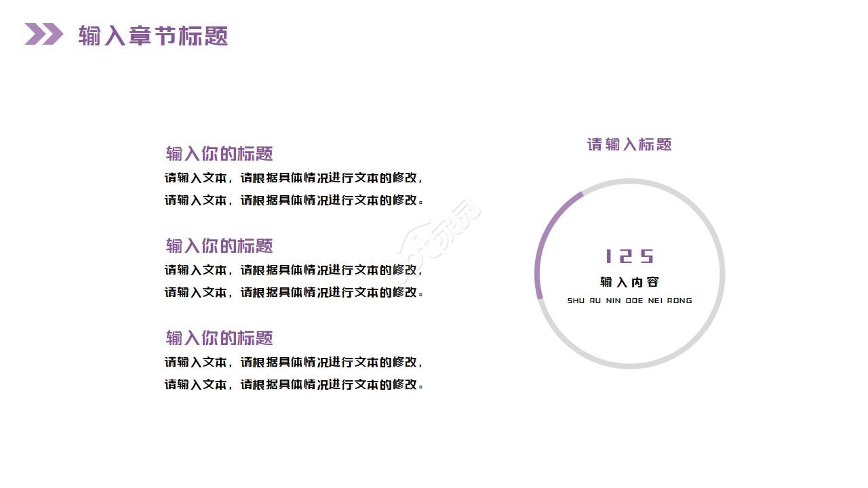Select the chevron decoration beside the slide title
Viewport: 868px width, 488px height.
point(42,33)
